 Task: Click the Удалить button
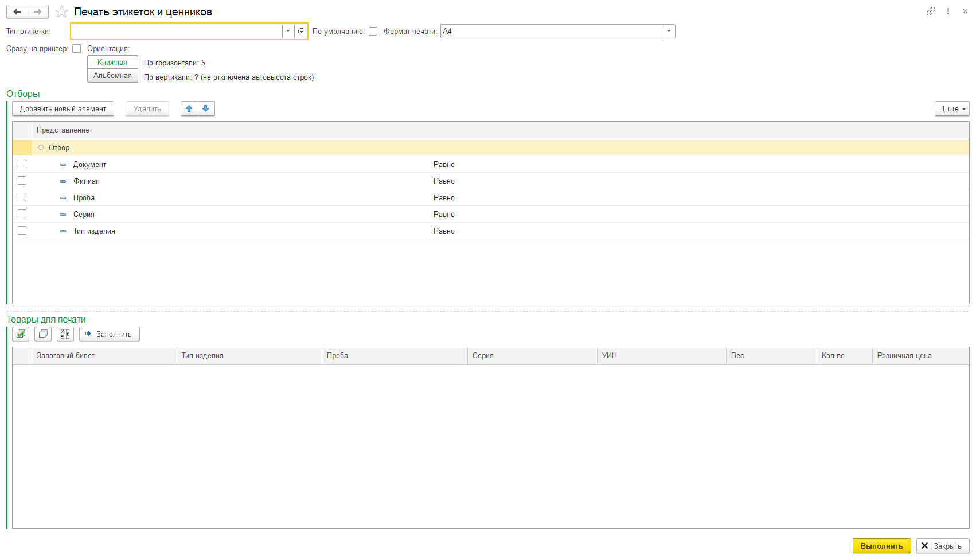tap(147, 108)
